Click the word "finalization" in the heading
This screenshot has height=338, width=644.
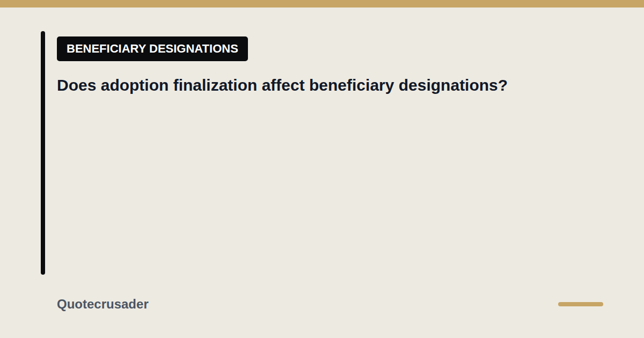pyautogui.click(x=215, y=85)
